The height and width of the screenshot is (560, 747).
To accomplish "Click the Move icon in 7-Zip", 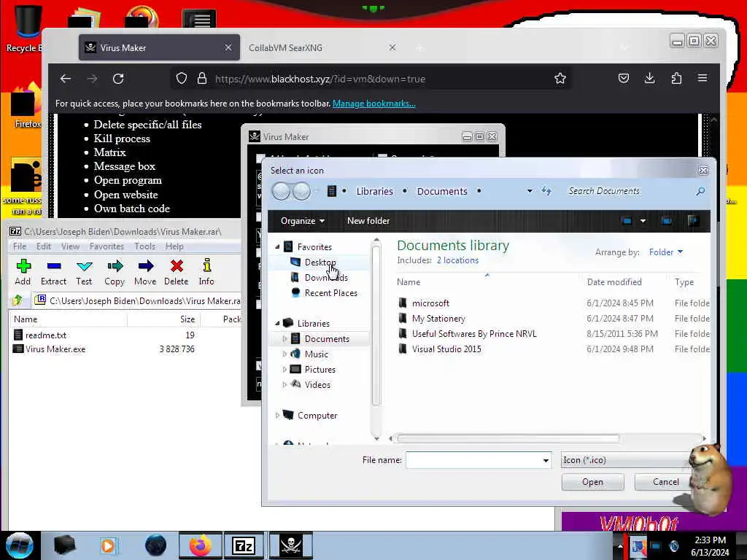I will click(x=145, y=266).
